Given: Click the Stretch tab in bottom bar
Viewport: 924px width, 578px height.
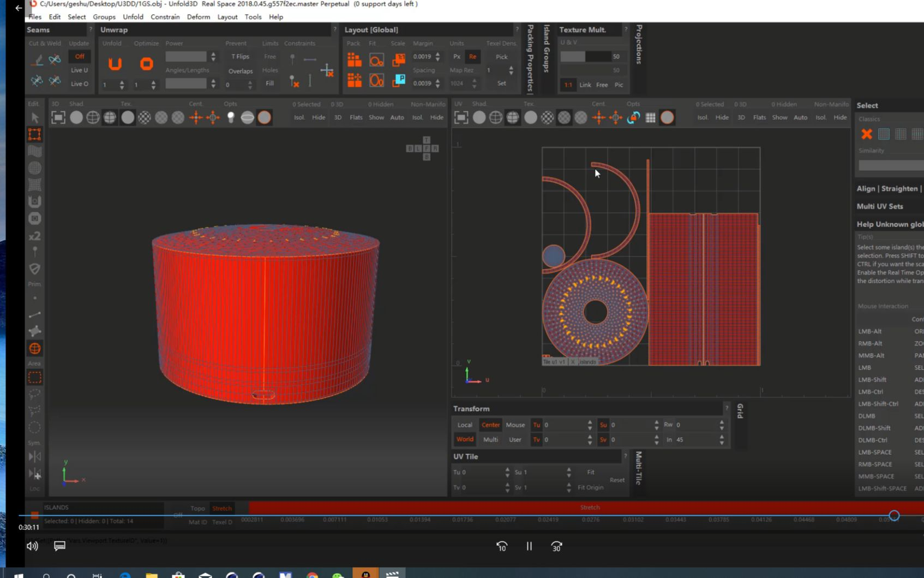Looking at the screenshot, I should (222, 508).
